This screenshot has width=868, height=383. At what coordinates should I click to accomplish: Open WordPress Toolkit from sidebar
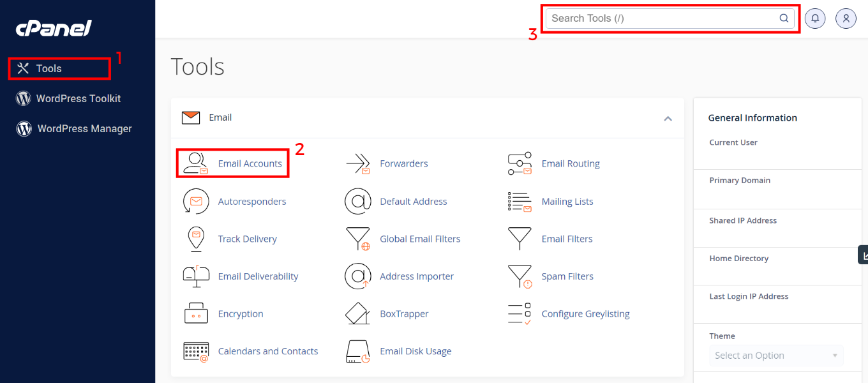pyautogui.click(x=78, y=98)
